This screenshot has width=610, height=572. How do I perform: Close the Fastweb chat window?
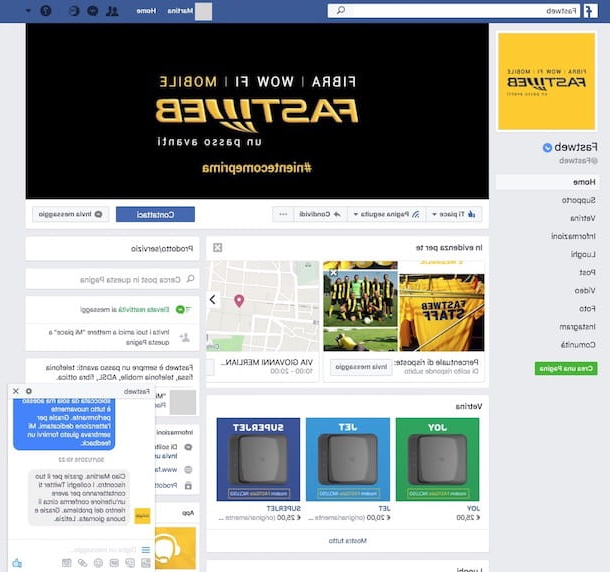pos(16,391)
